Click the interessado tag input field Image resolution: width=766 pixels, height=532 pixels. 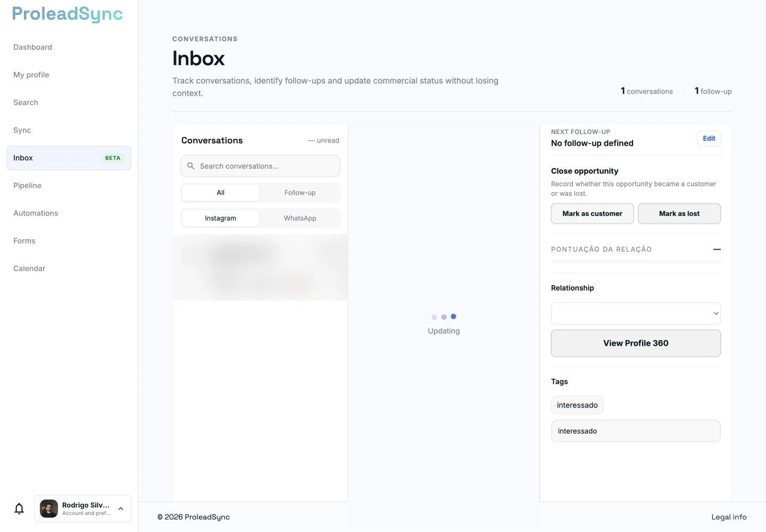pyautogui.click(x=636, y=431)
